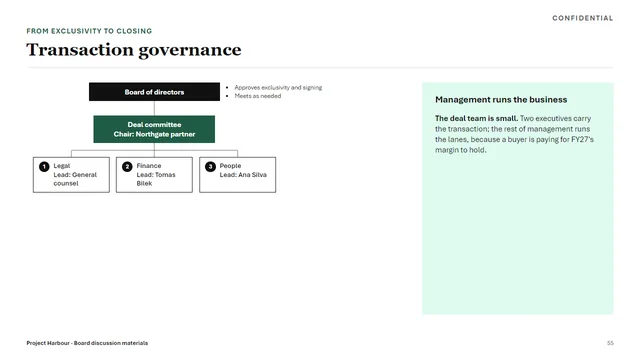Image resolution: width=640 pixels, height=360 pixels.
Task: Click the CONFIDENTIAL label
Action: tap(582, 18)
